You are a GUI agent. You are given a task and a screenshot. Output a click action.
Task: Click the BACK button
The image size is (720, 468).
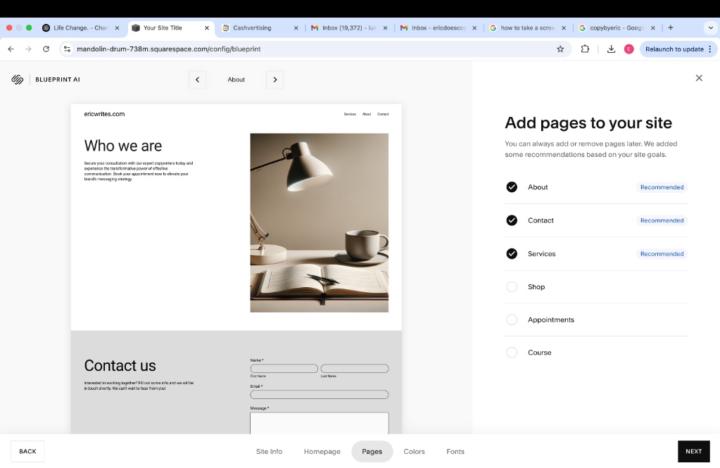27,451
